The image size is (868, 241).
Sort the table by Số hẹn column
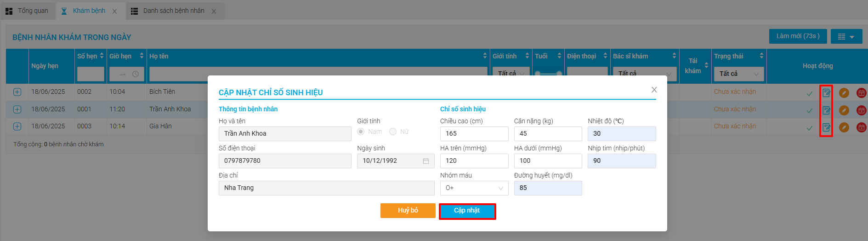102,56
